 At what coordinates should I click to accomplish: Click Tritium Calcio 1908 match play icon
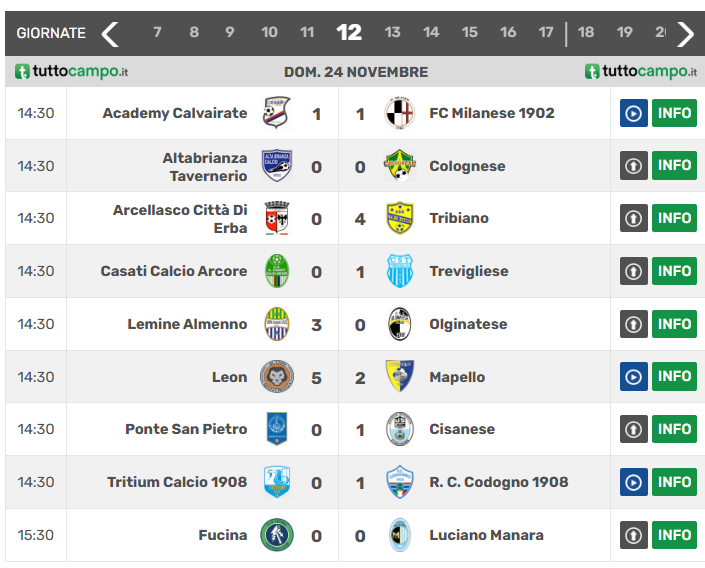[x=634, y=482]
